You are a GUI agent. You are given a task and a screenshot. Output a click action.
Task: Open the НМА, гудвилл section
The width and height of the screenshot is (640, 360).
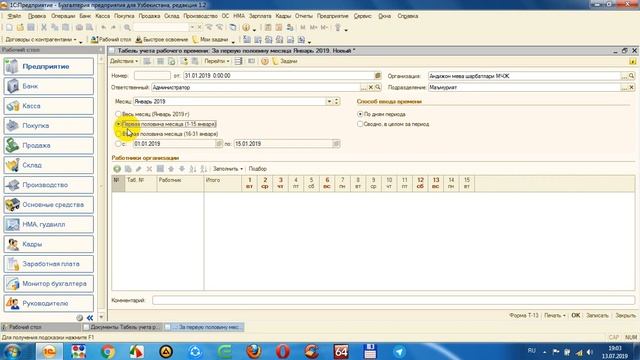[49, 224]
